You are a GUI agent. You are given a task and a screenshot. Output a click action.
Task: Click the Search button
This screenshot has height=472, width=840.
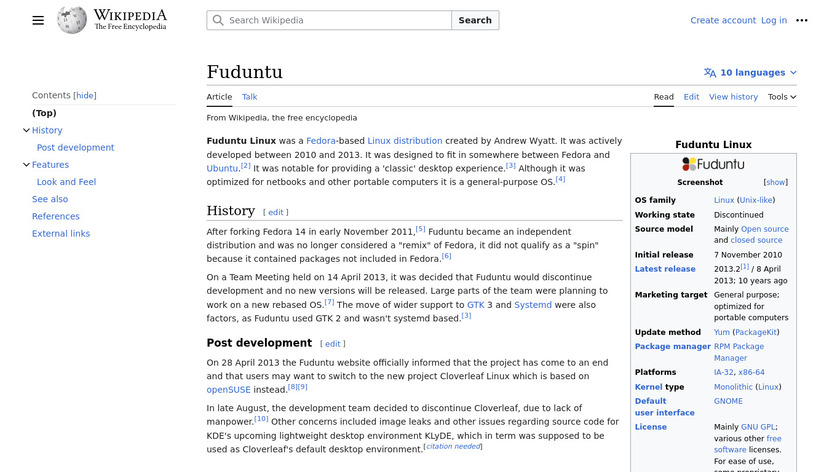click(x=475, y=20)
